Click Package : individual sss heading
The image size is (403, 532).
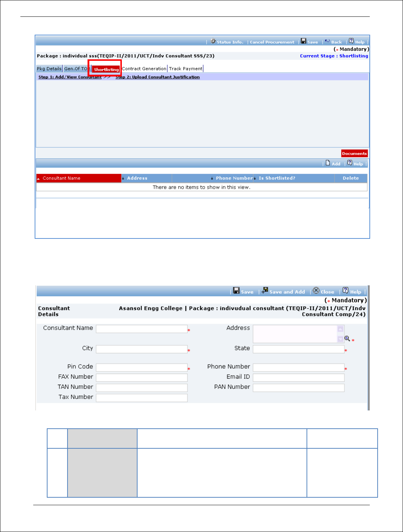click(125, 56)
